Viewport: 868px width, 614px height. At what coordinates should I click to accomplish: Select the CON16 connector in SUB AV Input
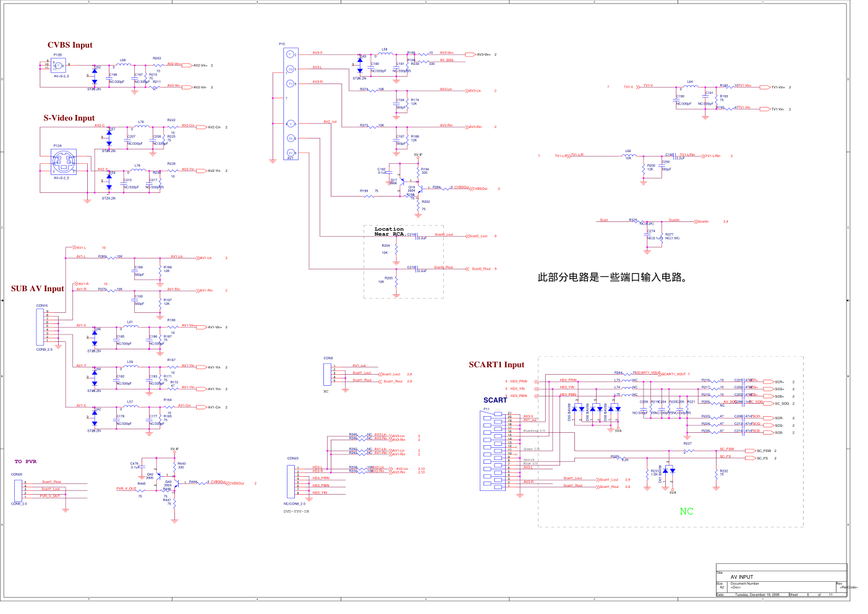coord(42,327)
